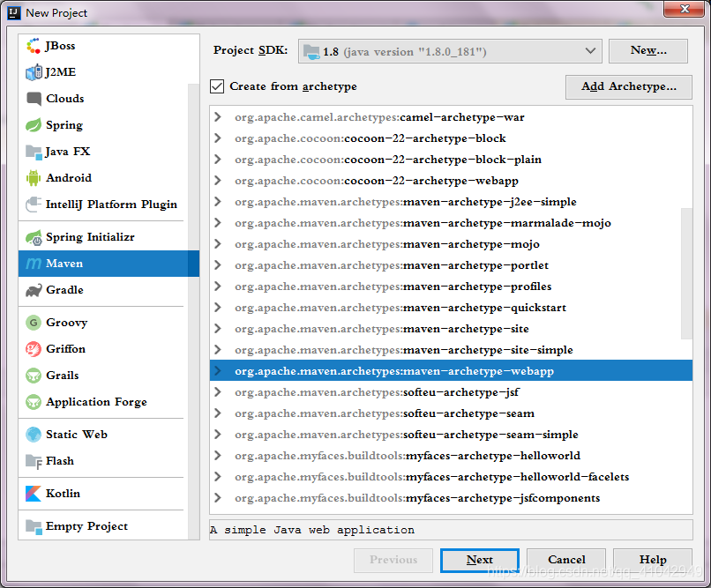Expand cocoon-22-archetype-webapp node
The width and height of the screenshot is (711, 588).
[218, 181]
